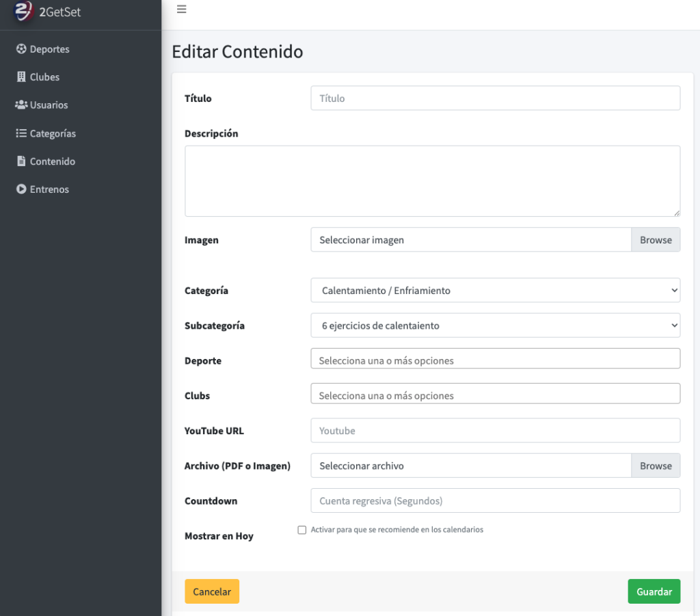Focus the Título input field
700x616 pixels.
click(495, 98)
